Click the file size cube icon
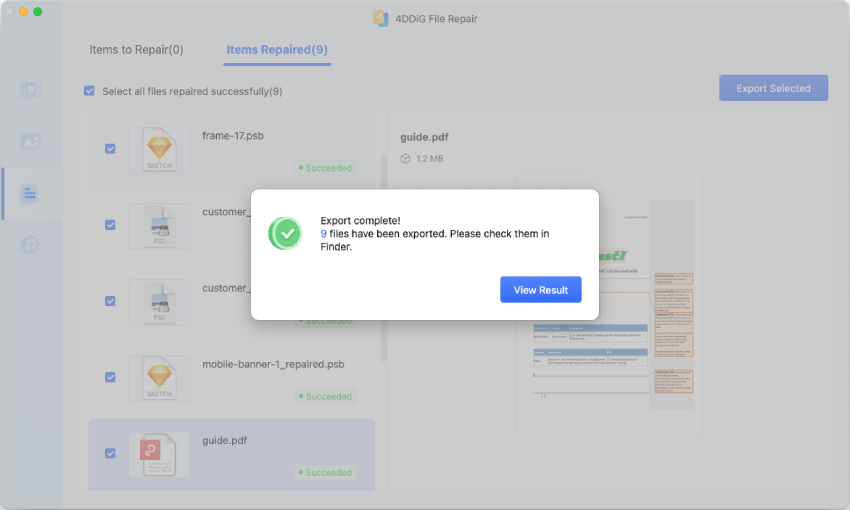This screenshot has height=510, width=850. pos(405,159)
